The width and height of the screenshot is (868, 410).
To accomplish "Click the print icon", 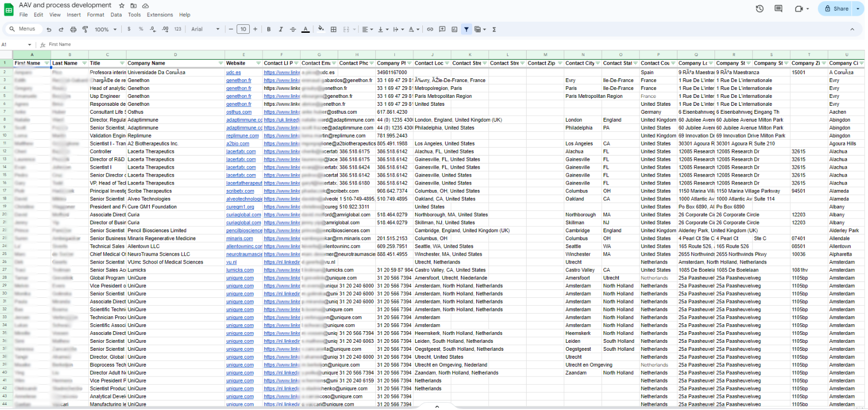I will pyautogui.click(x=73, y=30).
